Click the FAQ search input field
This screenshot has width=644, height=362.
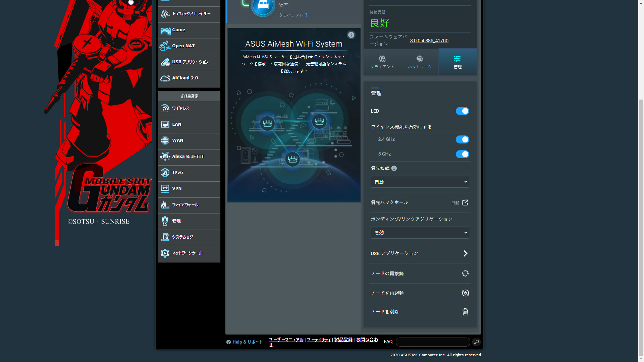pyautogui.click(x=433, y=342)
